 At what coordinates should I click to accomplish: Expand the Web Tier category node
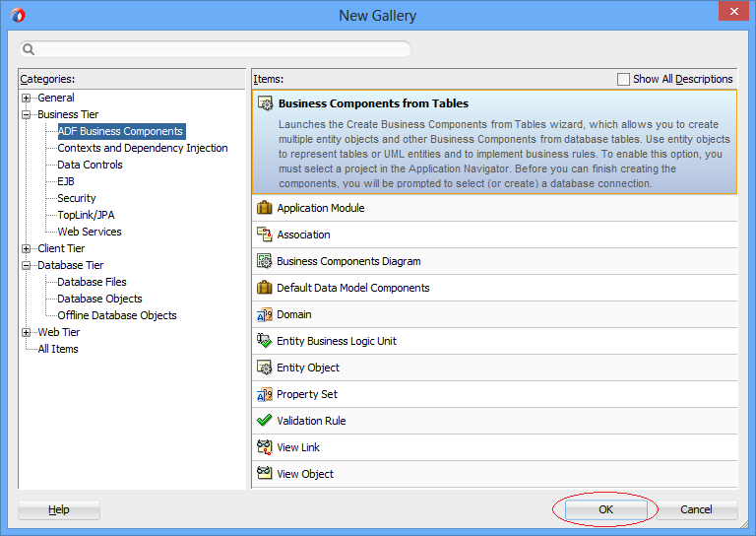pyautogui.click(x=26, y=332)
